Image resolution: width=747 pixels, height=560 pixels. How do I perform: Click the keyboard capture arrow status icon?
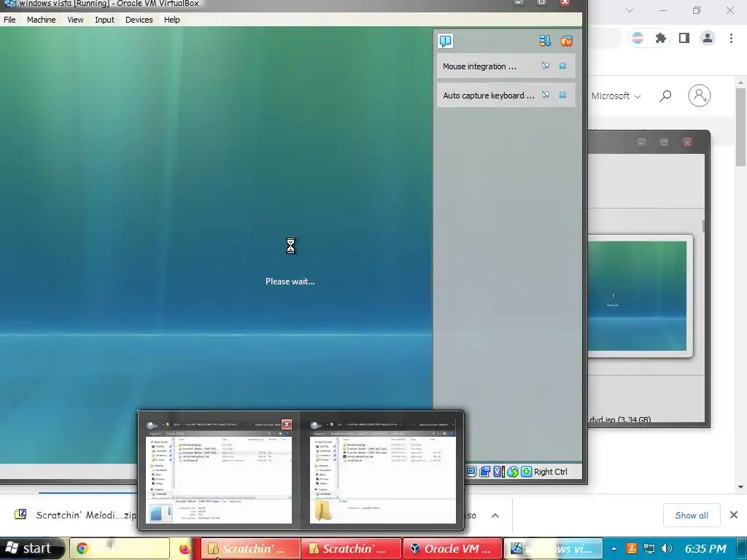coord(526,472)
